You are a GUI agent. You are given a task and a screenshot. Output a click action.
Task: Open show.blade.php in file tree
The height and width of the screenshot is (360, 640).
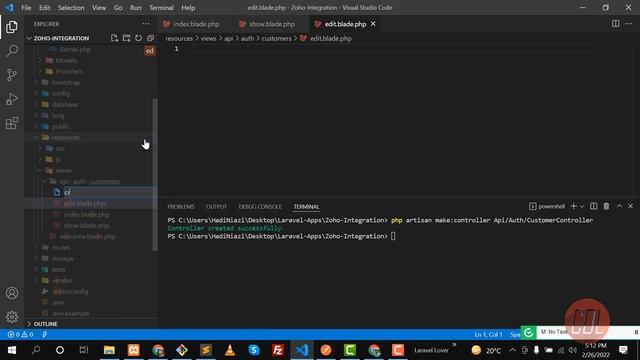[86, 226]
